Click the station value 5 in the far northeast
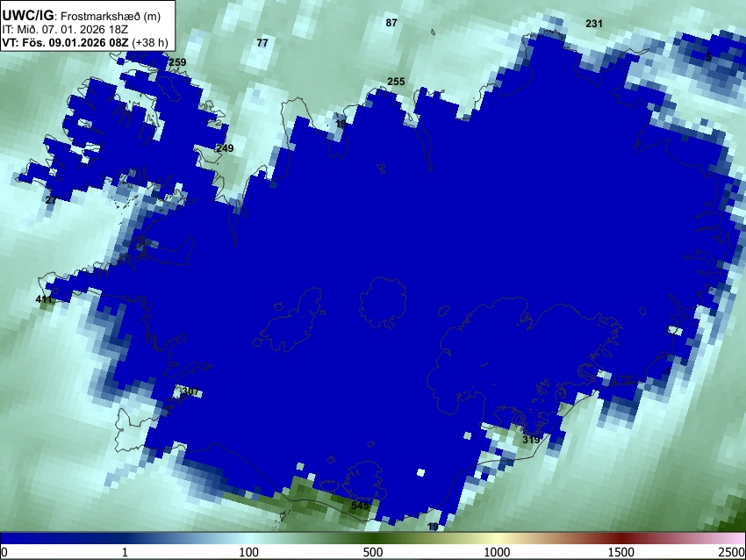 [708, 58]
